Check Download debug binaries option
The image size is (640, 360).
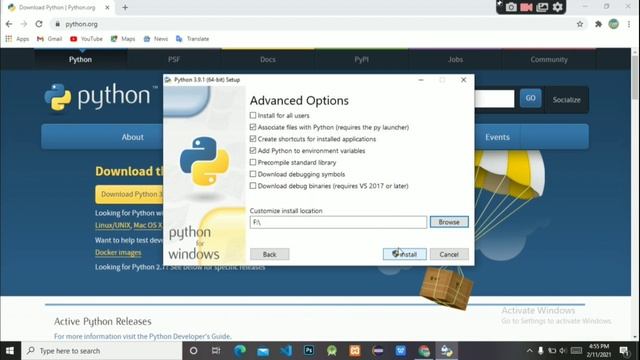pos(253,186)
